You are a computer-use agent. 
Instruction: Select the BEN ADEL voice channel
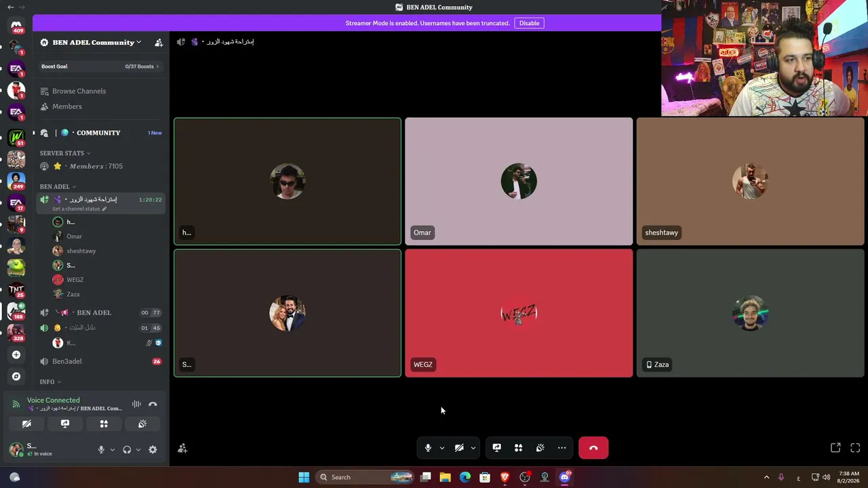[100, 312]
